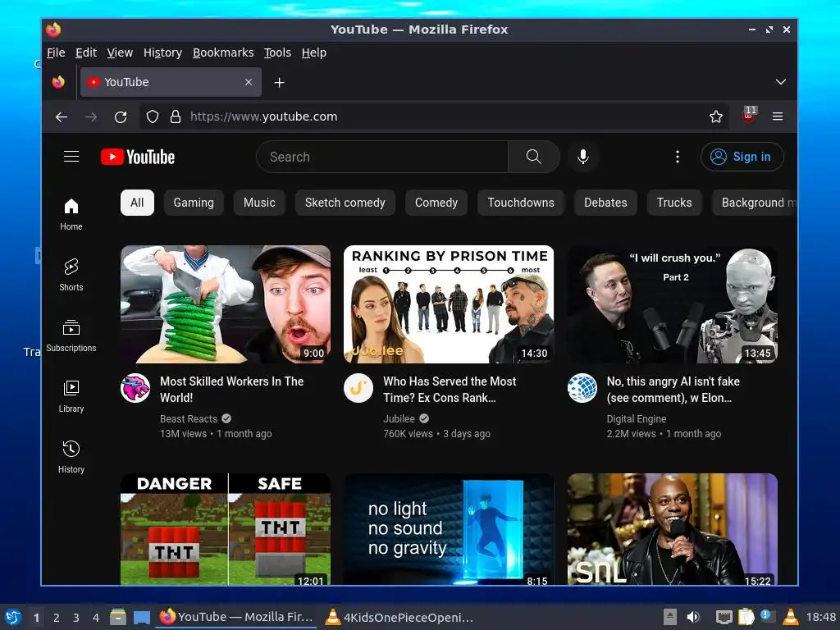Screen dimensions: 840x630
Task: Open the File menu
Action: pyautogui.click(x=56, y=52)
